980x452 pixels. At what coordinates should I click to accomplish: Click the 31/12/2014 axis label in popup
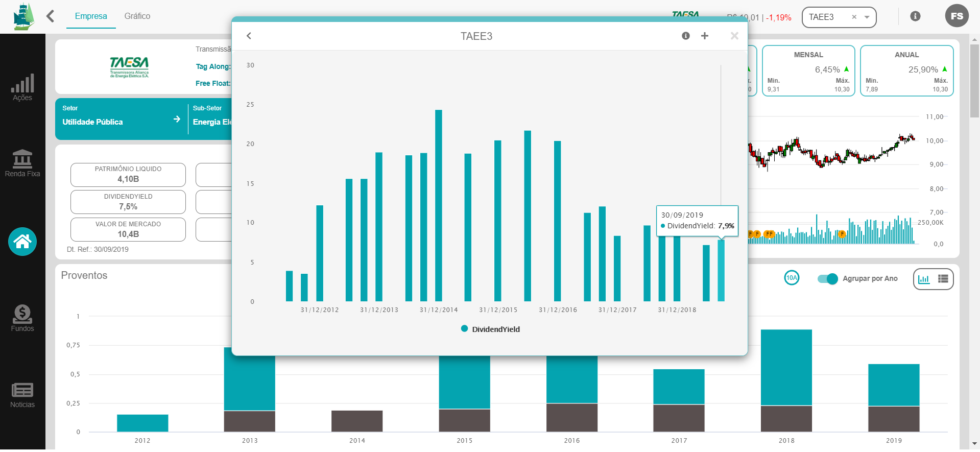[439, 310]
